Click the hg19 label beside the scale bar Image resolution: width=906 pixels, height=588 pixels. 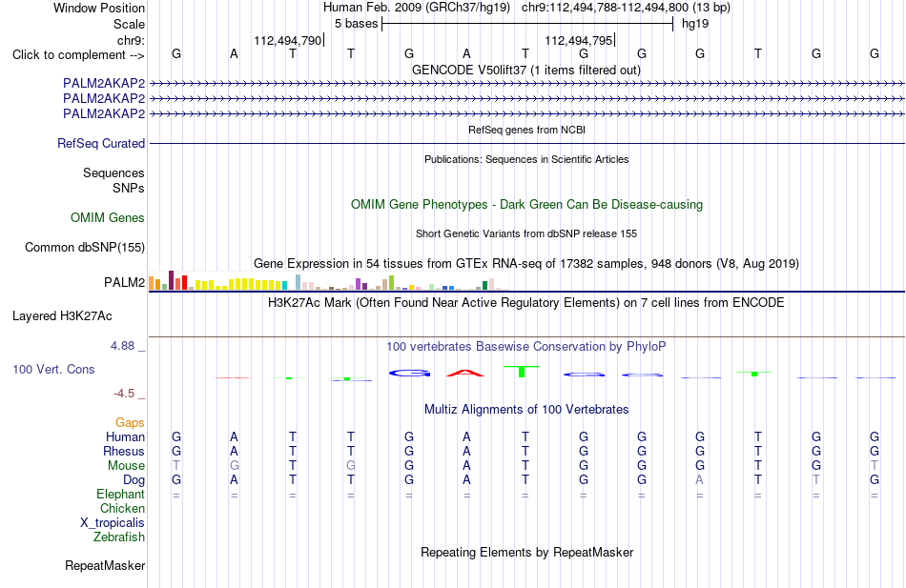click(x=695, y=24)
